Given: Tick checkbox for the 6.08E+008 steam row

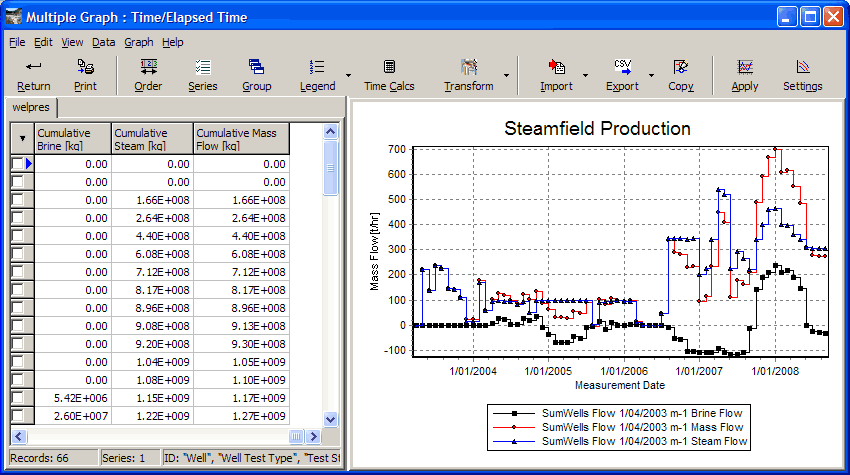Looking at the screenshot, I should [17, 254].
